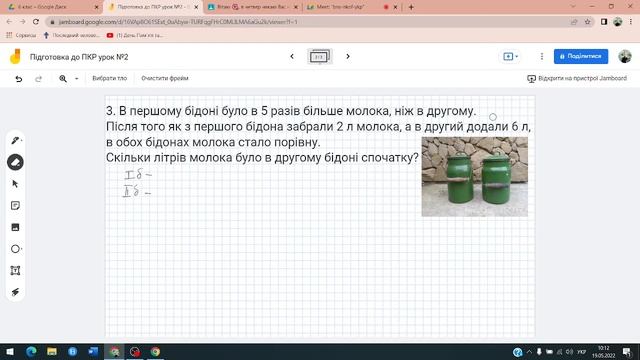The height and width of the screenshot is (360, 640).
Task: Go to the previous frame
Action: tap(292, 56)
